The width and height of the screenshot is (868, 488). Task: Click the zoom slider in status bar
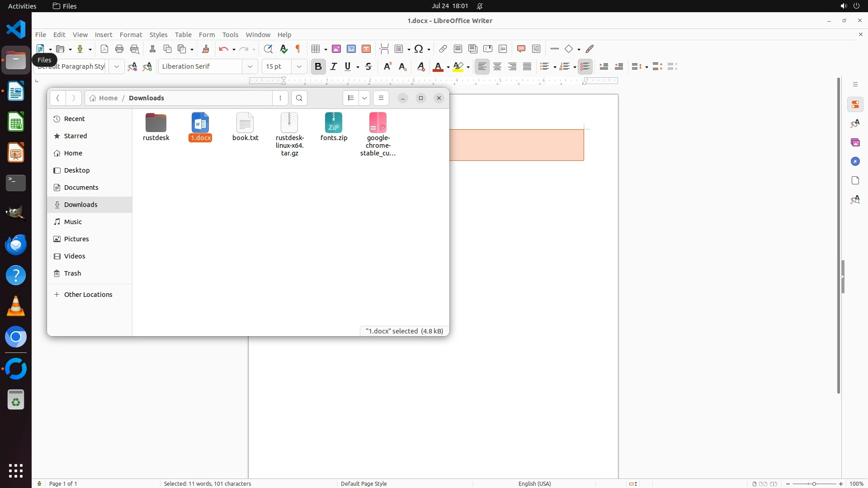814,483
